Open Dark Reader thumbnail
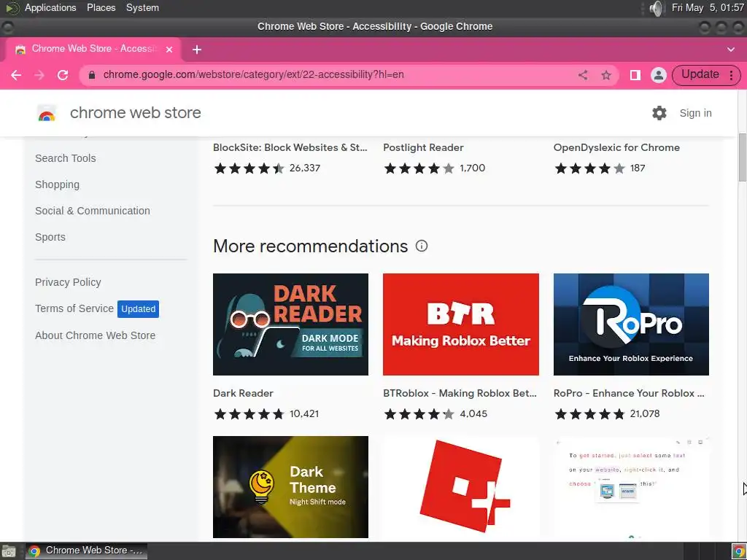Image resolution: width=747 pixels, height=560 pixels. 290,324
